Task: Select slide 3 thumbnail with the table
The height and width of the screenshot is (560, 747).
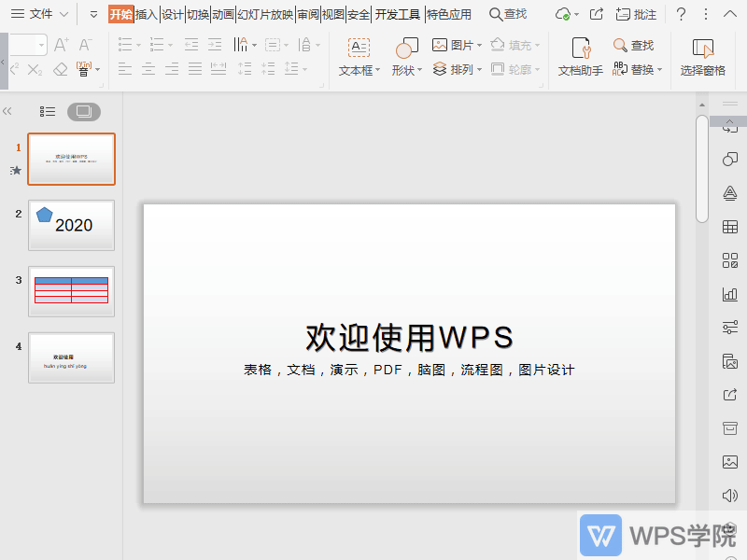Action: click(x=71, y=290)
